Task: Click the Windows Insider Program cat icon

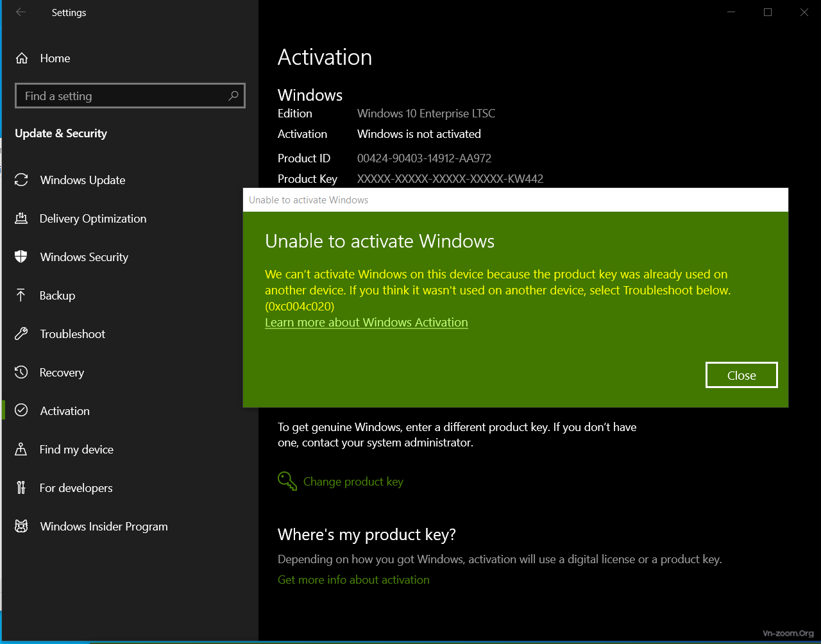Action: 21,526
